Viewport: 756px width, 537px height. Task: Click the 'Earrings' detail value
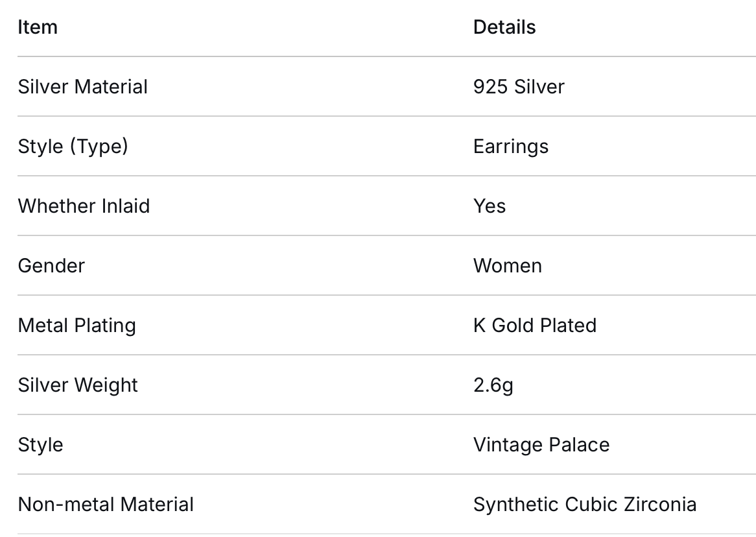tap(511, 147)
